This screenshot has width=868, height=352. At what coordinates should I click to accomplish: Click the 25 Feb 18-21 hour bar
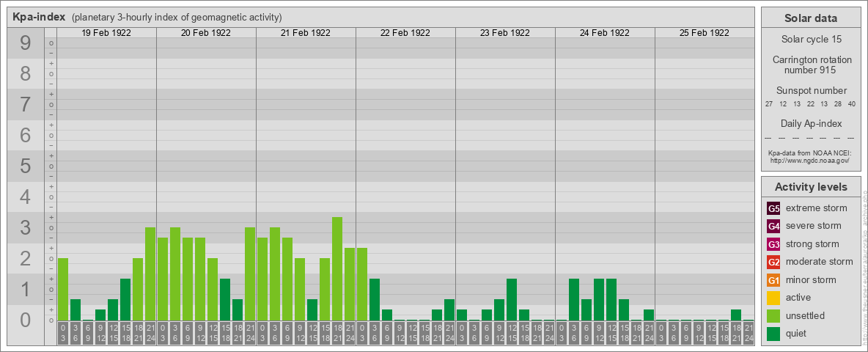(x=736, y=315)
